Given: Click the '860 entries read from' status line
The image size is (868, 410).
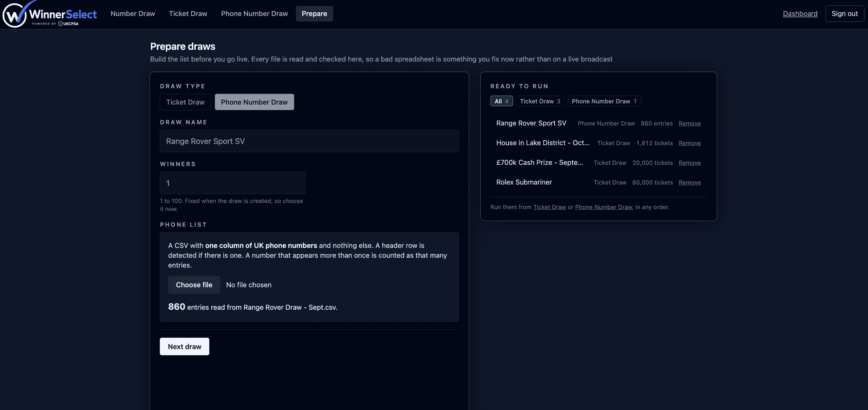Looking at the screenshot, I should click(x=253, y=307).
